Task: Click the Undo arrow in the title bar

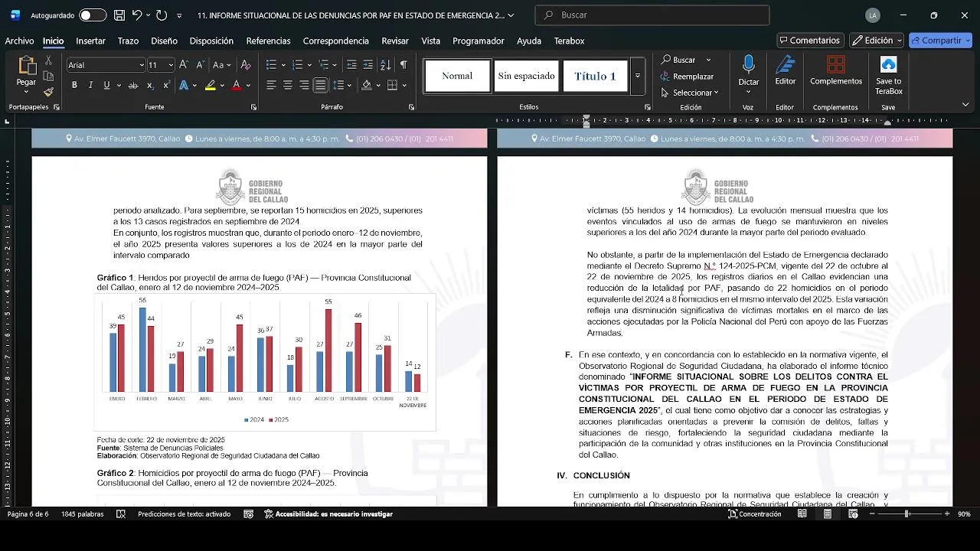Action: point(137,15)
